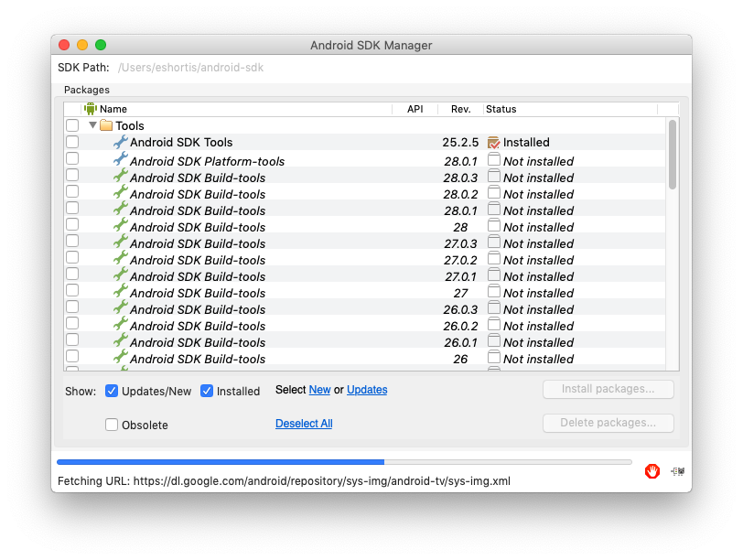Click the red stop hand icon

point(652,471)
